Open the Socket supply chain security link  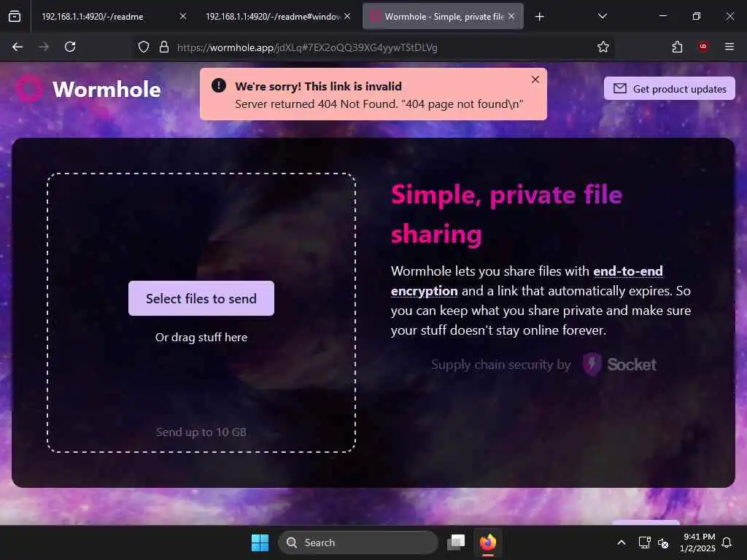tap(543, 365)
